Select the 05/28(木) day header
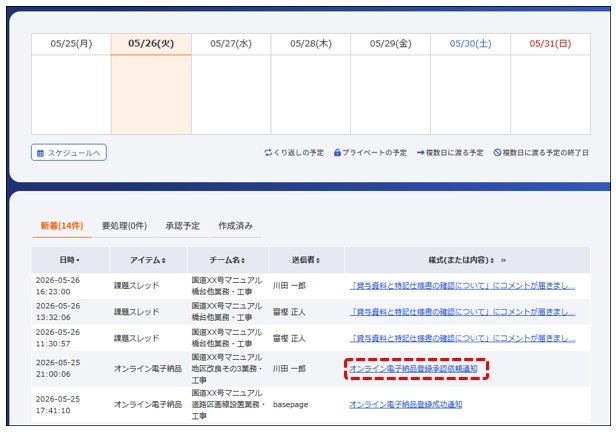Screen dimensions: 616x432 pyautogui.click(x=311, y=44)
